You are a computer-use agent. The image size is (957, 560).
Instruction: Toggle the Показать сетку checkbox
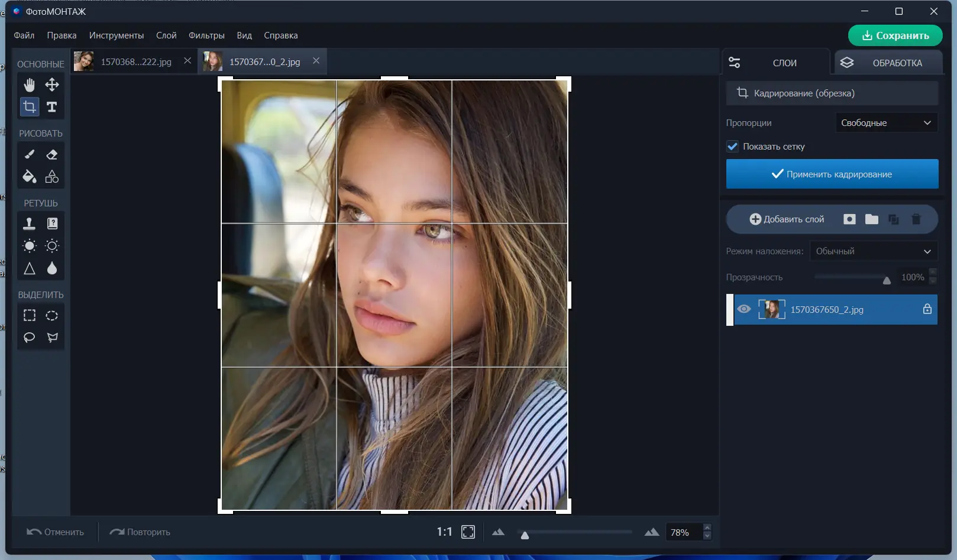[x=732, y=147]
